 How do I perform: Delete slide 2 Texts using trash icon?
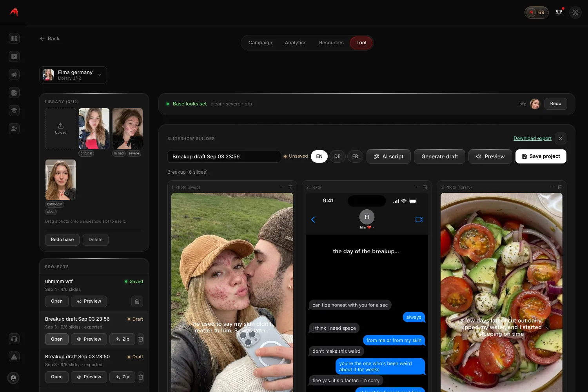pyautogui.click(x=425, y=187)
